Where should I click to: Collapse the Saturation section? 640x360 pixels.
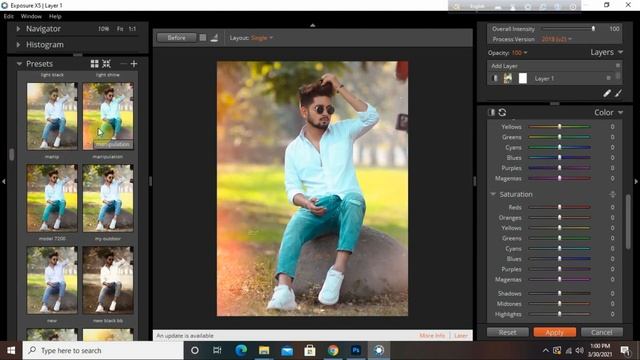point(493,194)
